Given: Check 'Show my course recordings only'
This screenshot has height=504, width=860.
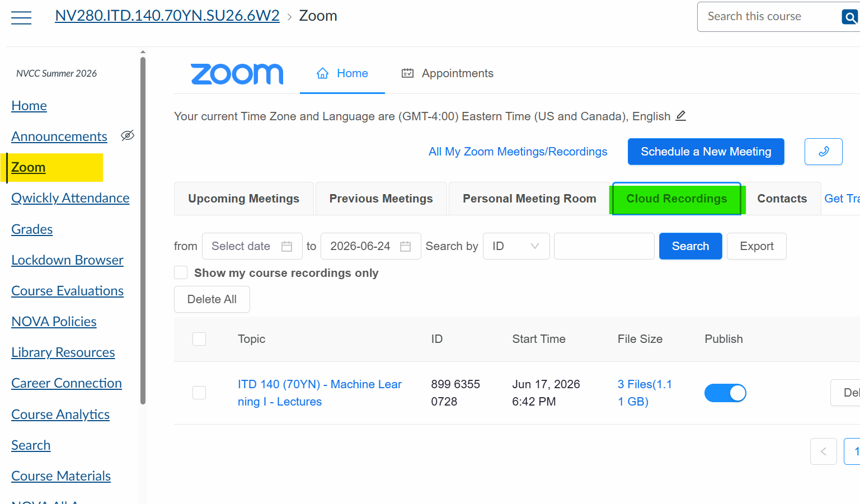Looking at the screenshot, I should coord(181,272).
